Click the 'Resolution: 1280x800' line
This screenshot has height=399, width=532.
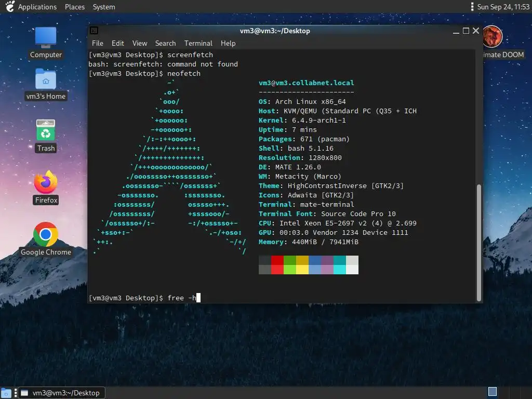300,157
